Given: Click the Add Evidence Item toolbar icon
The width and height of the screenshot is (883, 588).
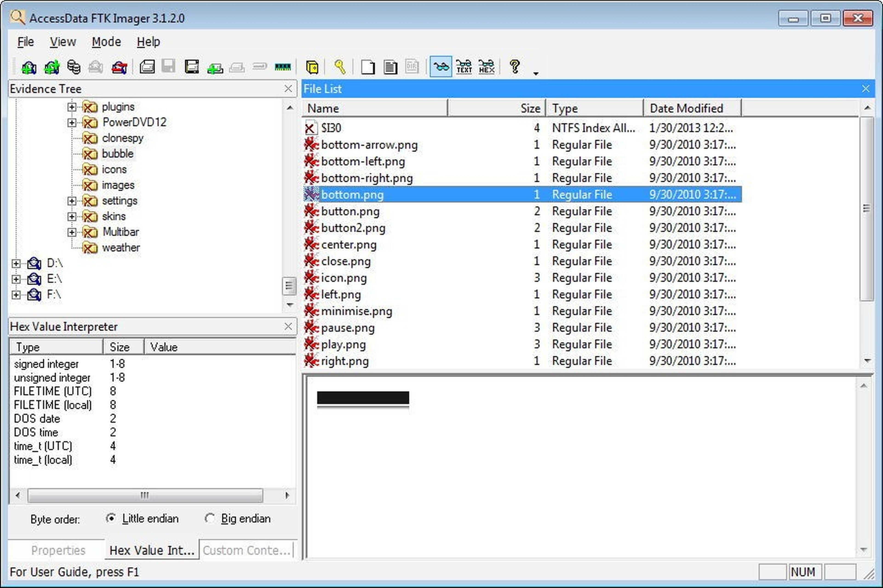Looking at the screenshot, I should (29, 67).
